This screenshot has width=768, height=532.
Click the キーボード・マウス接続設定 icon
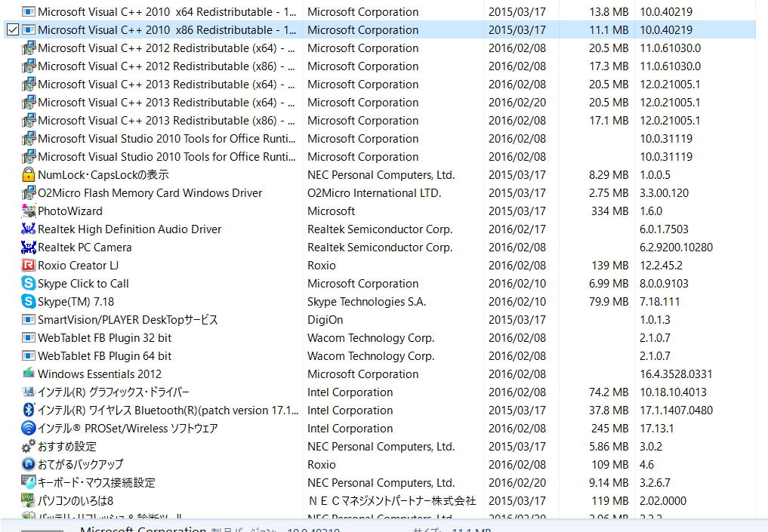(x=29, y=482)
